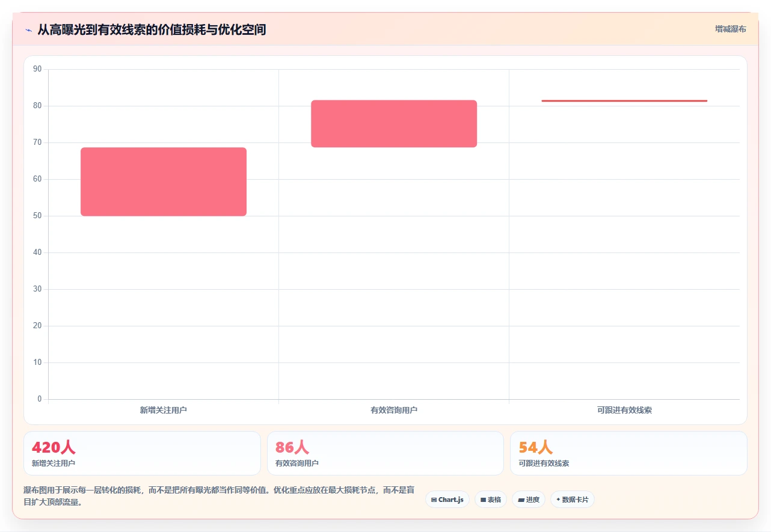Click the 新增关注用户 x-axis label

pyautogui.click(x=163, y=410)
